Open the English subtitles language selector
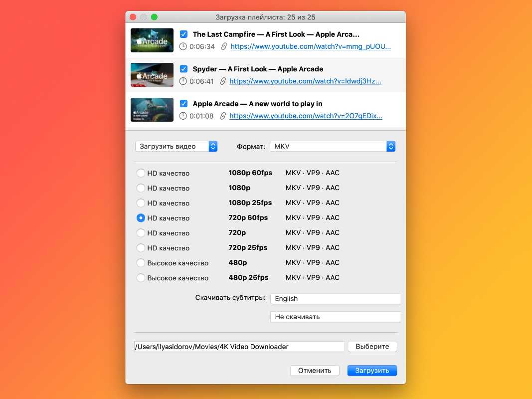 coord(335,299)
